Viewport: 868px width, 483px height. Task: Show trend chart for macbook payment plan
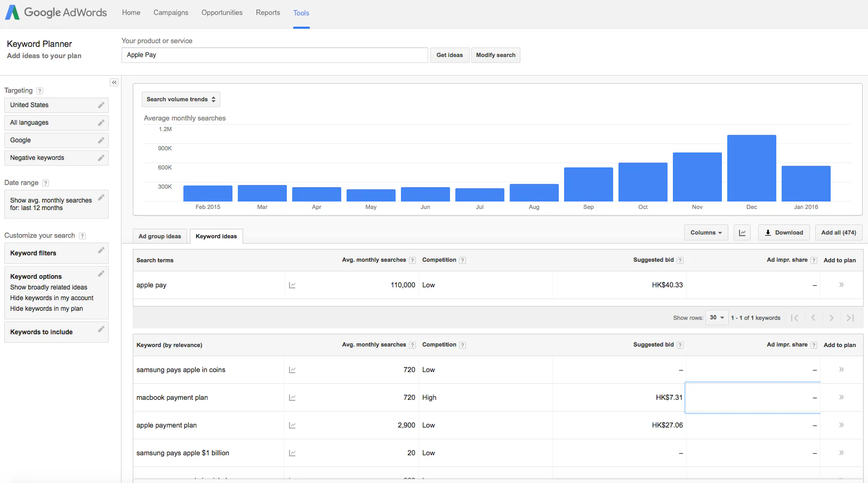pos(292,398)
